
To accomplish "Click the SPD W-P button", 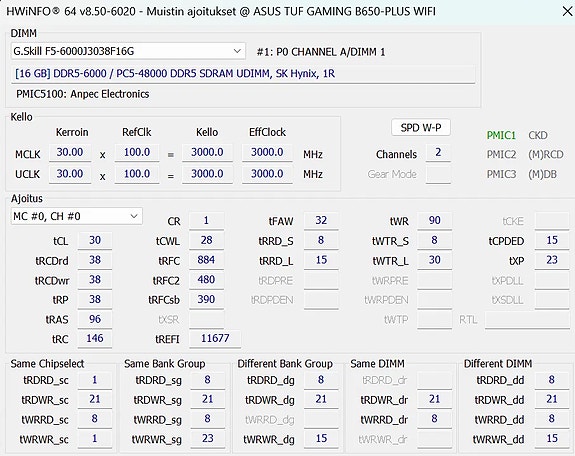I will coord(421,128).
